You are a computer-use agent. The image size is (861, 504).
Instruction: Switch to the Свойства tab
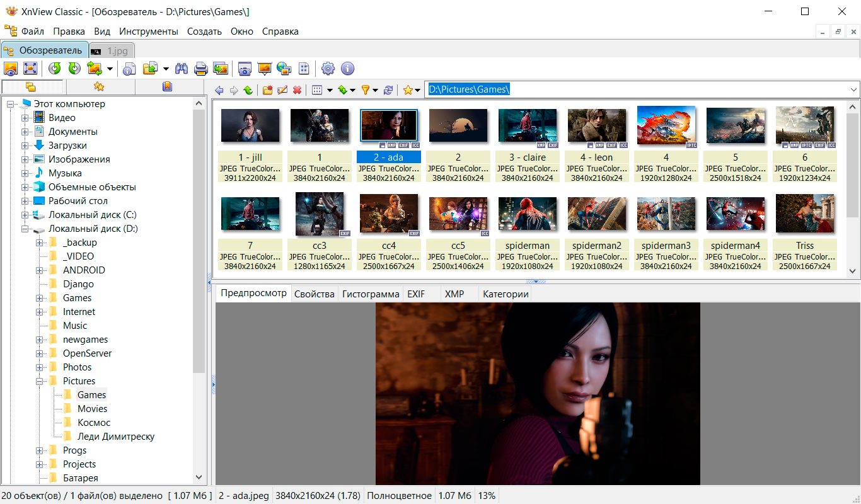pos(315,294)
